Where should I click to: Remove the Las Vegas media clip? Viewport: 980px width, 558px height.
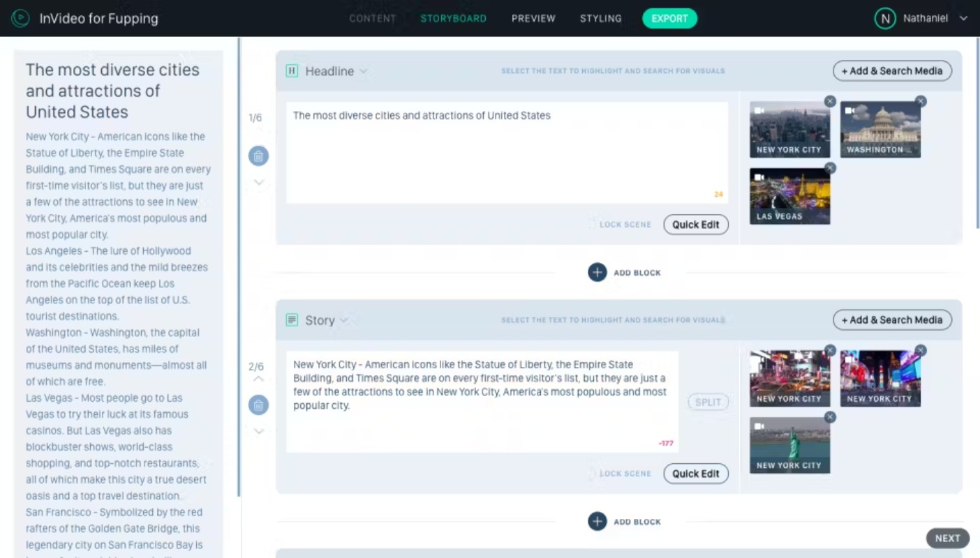[x=830, y=168]
